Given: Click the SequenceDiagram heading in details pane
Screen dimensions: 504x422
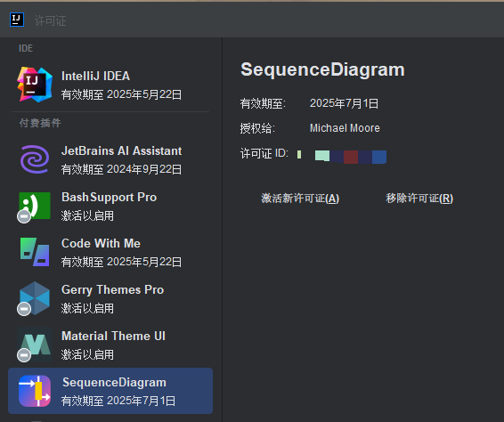Looking at the screenshot, I should (322, 69).
